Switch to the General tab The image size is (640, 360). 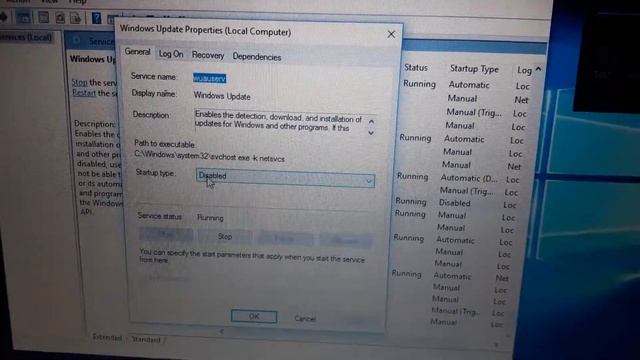(x=138, y=52)
